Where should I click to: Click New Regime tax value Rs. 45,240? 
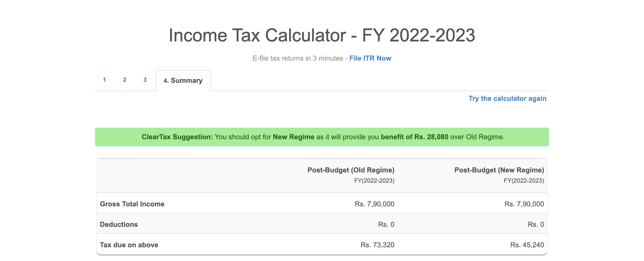tap(527, 245)
